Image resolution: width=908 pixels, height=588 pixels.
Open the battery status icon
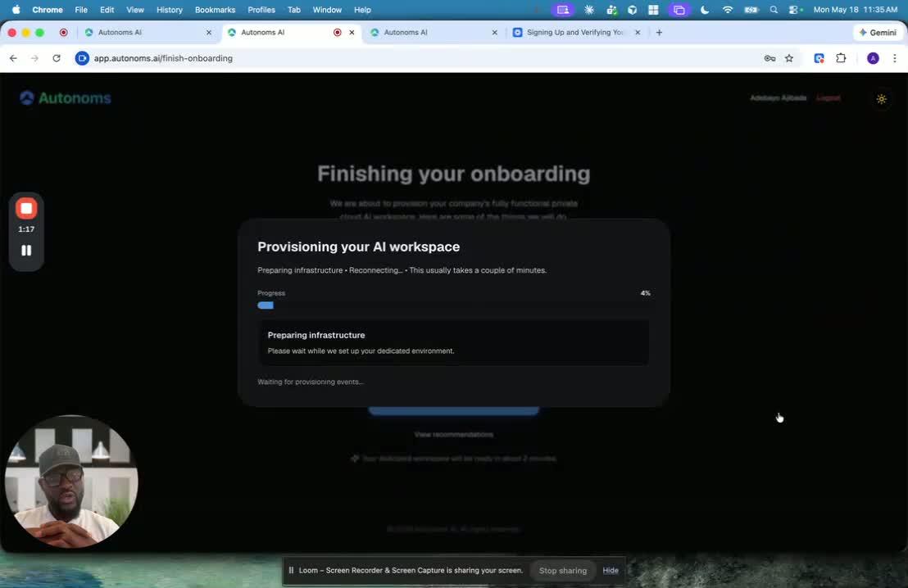click(751, 10)
